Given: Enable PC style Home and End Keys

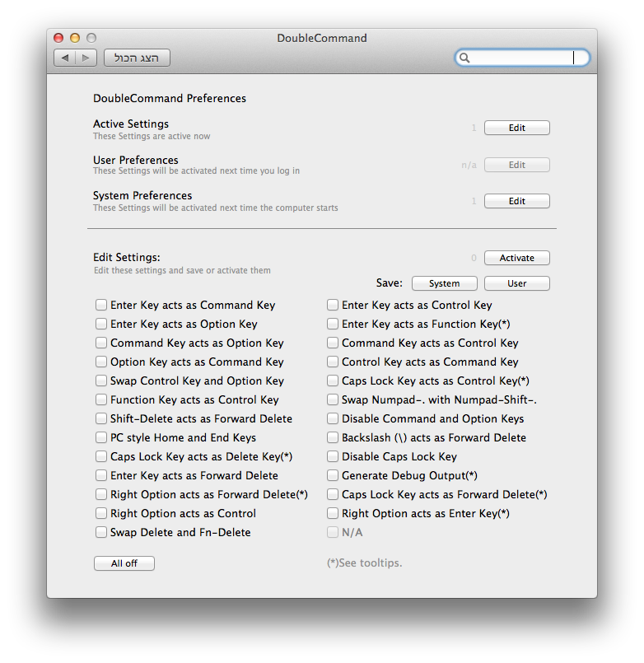Looking at the screenshot, I should (101, 437).
